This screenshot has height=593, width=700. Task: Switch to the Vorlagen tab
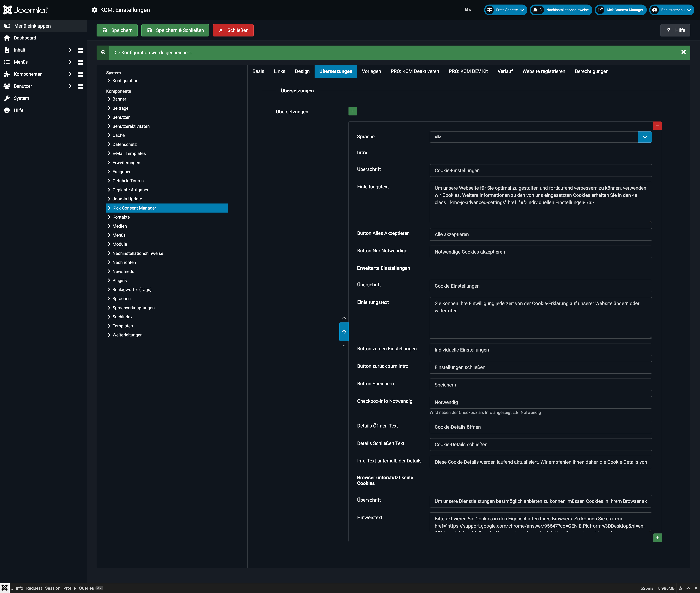[371, 71]
